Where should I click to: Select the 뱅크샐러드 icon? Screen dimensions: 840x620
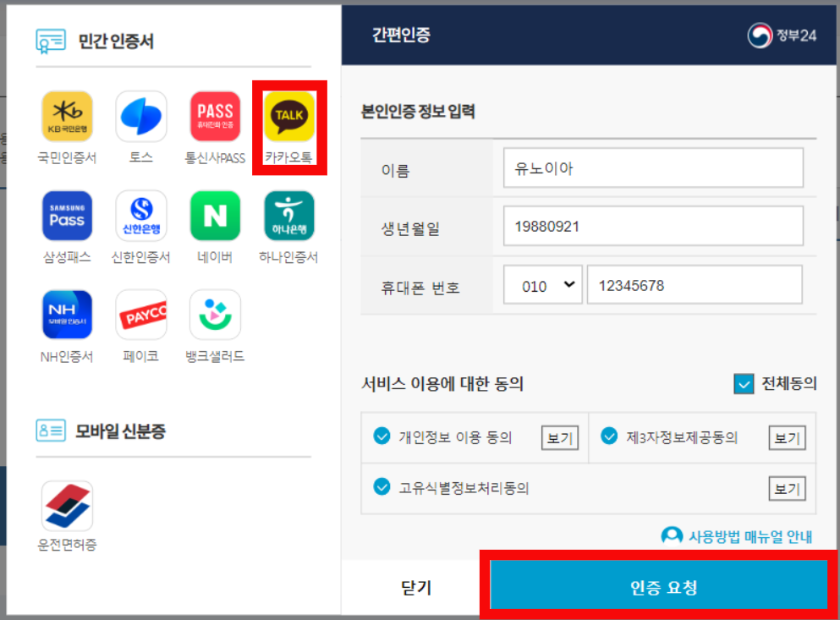[215, 315]
